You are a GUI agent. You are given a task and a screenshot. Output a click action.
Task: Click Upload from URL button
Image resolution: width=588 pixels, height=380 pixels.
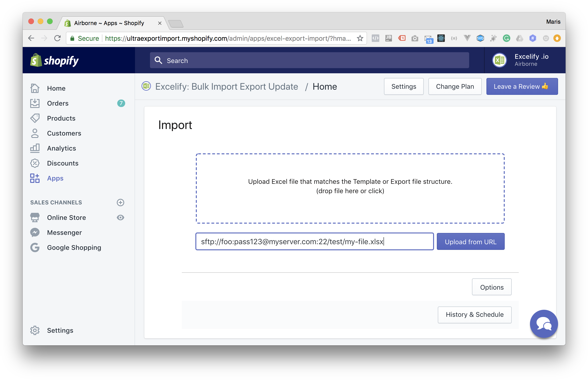(470, 241)
